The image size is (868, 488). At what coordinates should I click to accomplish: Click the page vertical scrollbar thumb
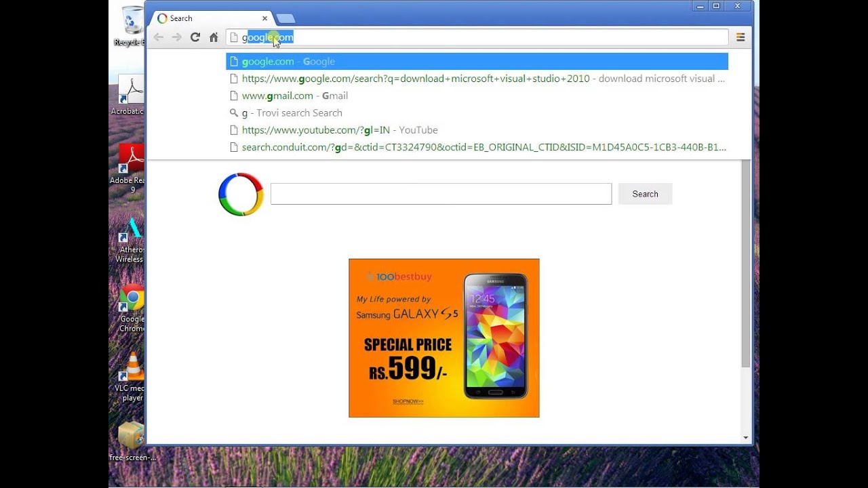tap(746, 264)
